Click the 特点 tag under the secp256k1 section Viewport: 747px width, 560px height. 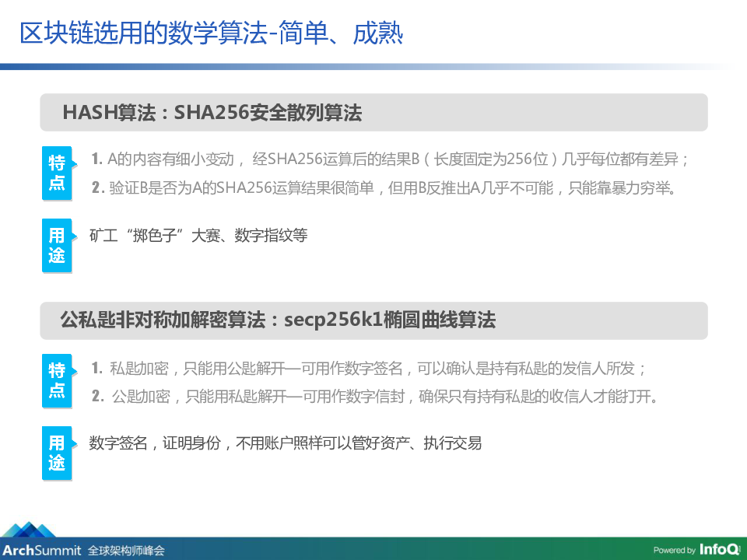57,380
